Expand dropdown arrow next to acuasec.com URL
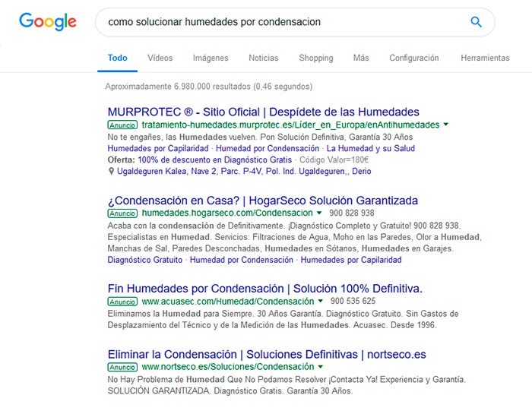The width and height of the screenshot is (532, 414). pos(320,301)
